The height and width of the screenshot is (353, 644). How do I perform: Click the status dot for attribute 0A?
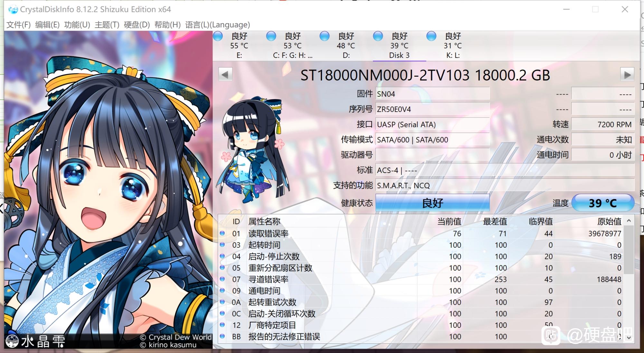[x=222, y=302]
